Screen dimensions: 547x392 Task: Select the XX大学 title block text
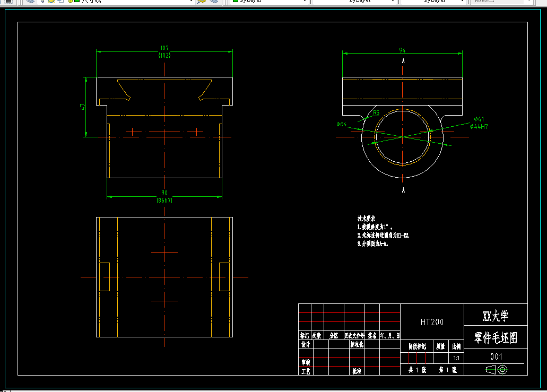[x=496, y=316]
